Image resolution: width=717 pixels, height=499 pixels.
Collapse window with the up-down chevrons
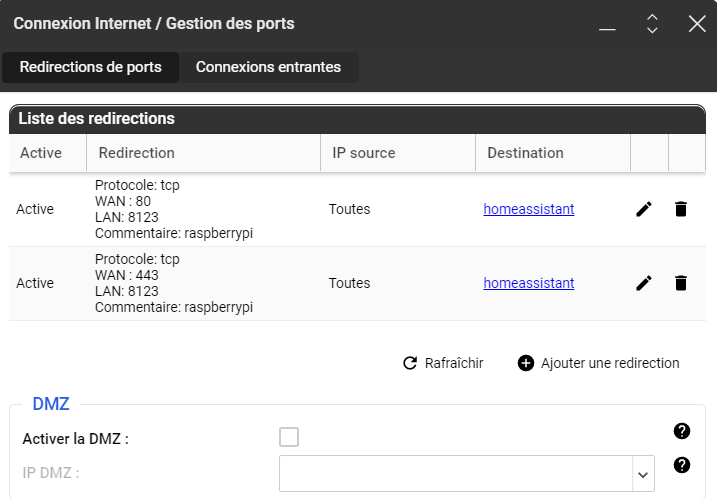coord(652,24)
